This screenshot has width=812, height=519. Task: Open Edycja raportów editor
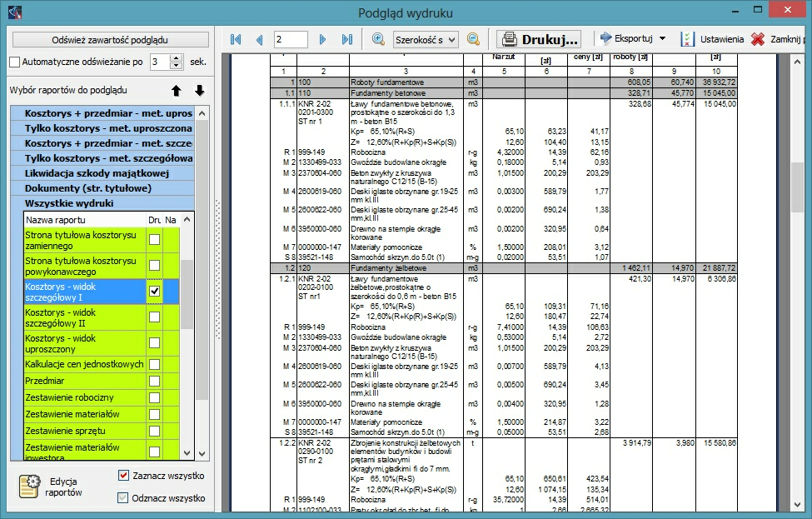click(51, 487)
